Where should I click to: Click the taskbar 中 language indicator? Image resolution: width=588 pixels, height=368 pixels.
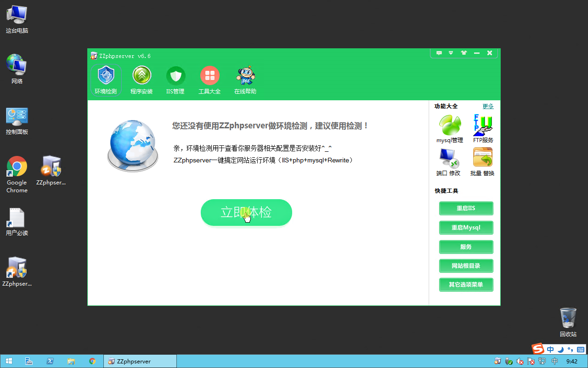554,362
